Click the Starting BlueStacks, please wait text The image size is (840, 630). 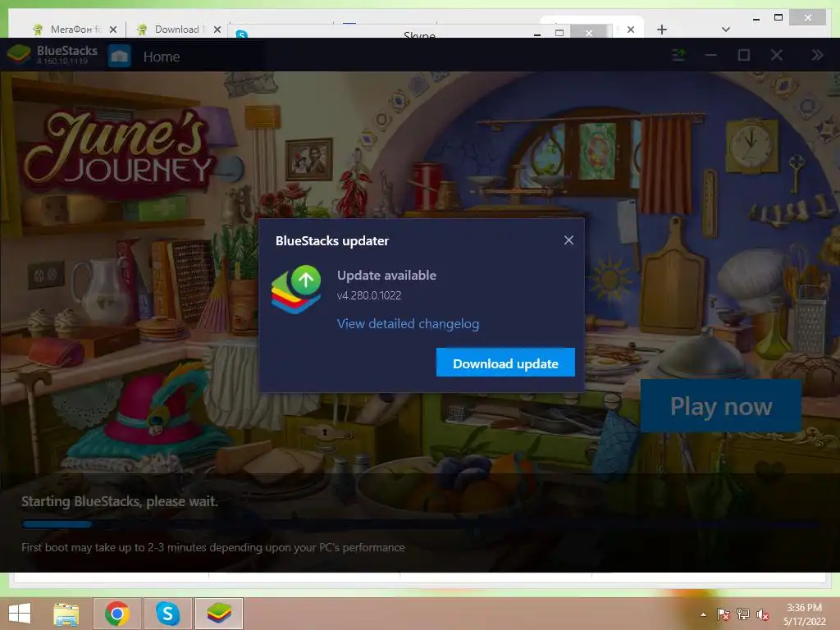click(120, 501)
